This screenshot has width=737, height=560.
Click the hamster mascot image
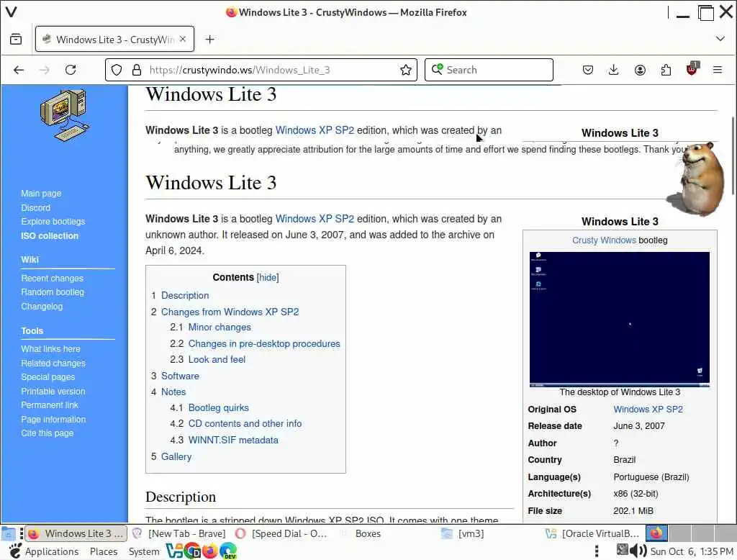click(697, 179)
